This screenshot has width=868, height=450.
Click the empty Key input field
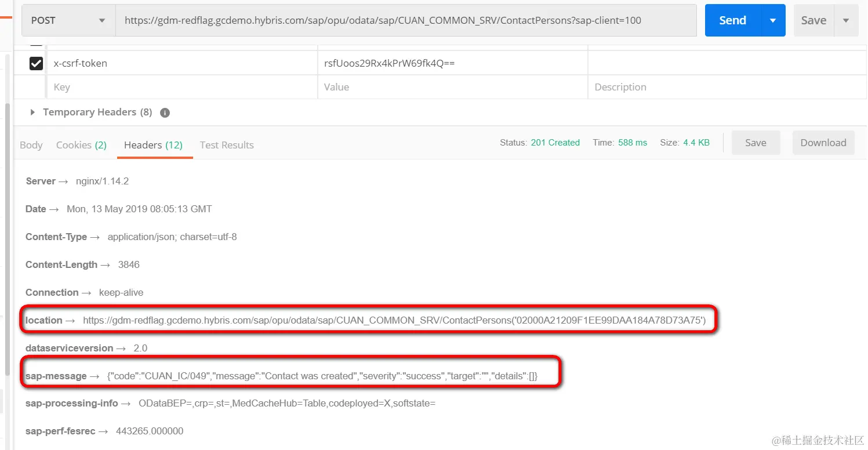[x=182, y=87]
